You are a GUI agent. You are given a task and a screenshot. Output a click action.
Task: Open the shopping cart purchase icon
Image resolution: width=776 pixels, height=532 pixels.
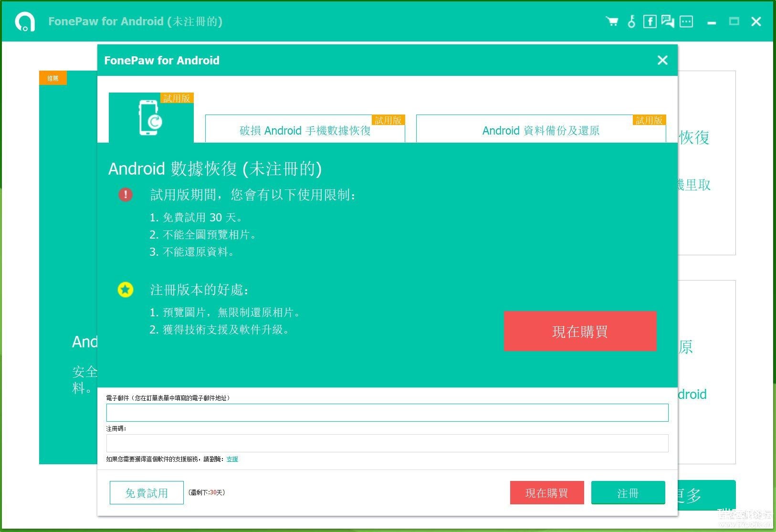pyautogui.click(x=612, y=21)
